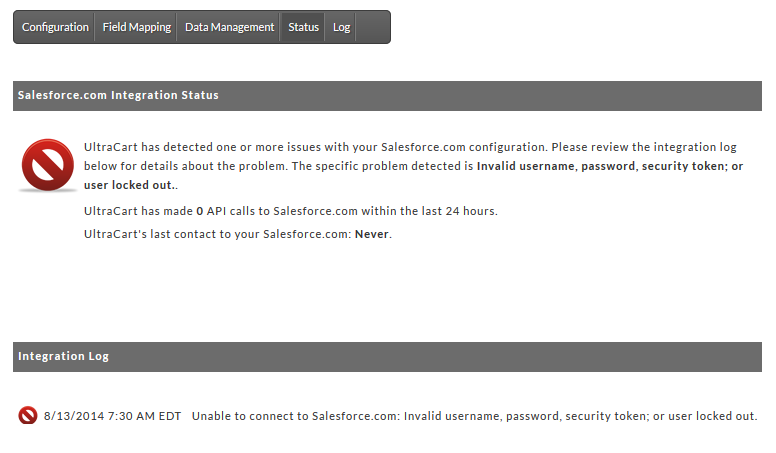This screenshot has height=453, width=776.
Task: Click the bold '0' API calls number
Action: pos(199,211)
